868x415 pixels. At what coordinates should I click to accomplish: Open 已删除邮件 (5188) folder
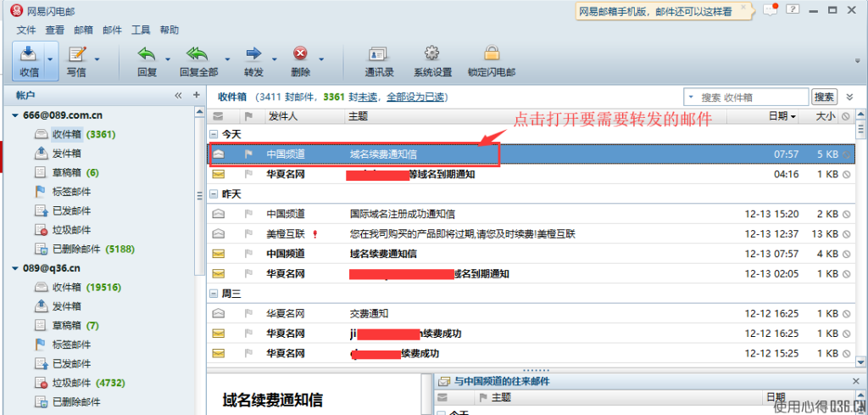pos(84,249)
